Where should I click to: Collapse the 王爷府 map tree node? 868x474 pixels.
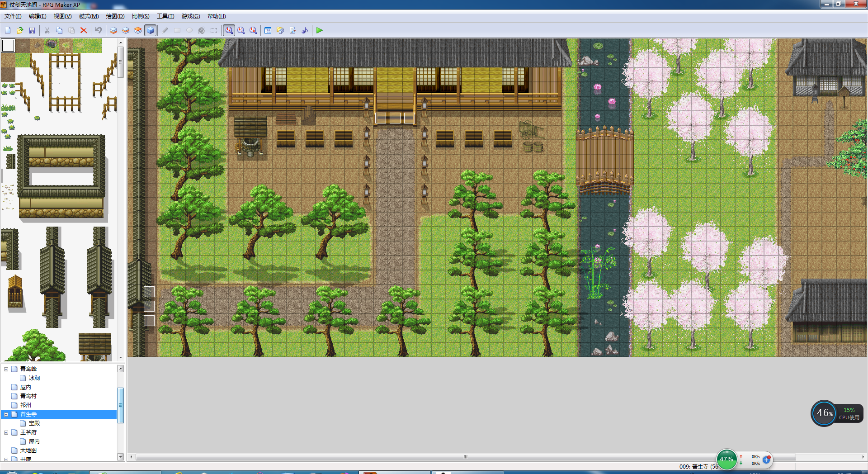pos(6,432)
